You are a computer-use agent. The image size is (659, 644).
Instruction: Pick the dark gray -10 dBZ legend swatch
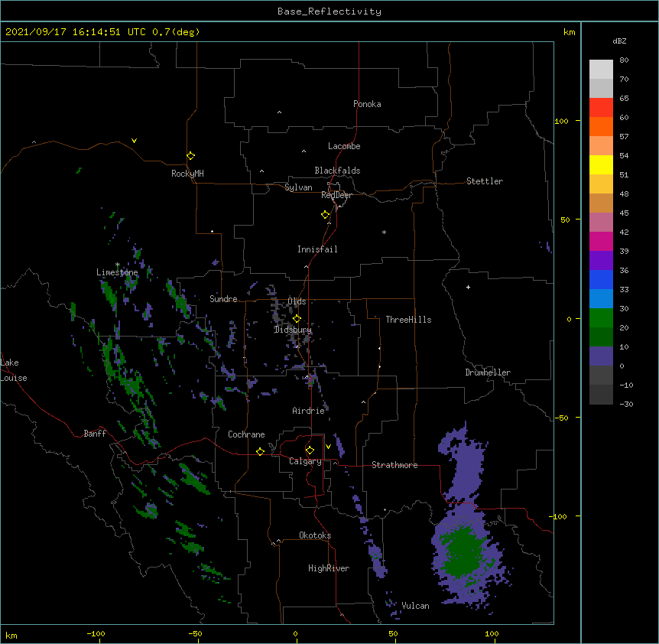[x=601, y=395]
